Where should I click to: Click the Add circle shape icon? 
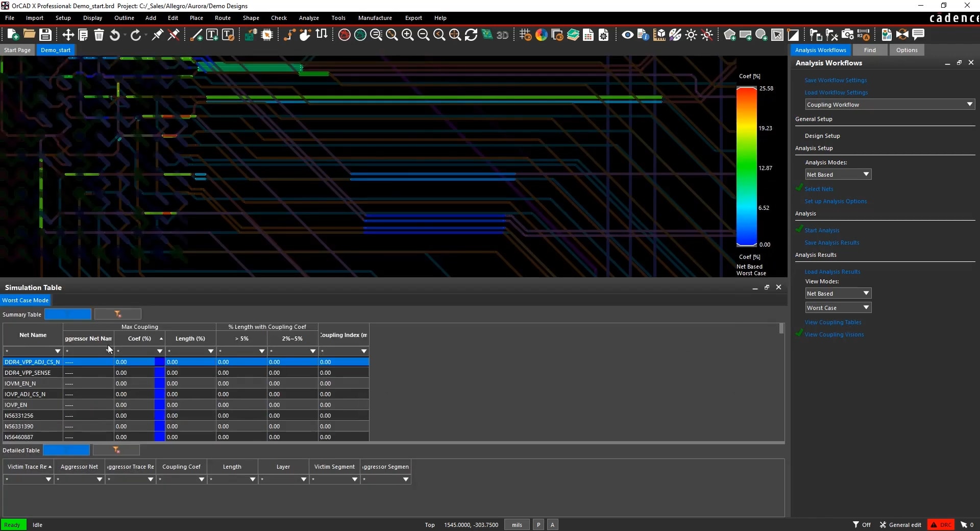coord(761,35)
